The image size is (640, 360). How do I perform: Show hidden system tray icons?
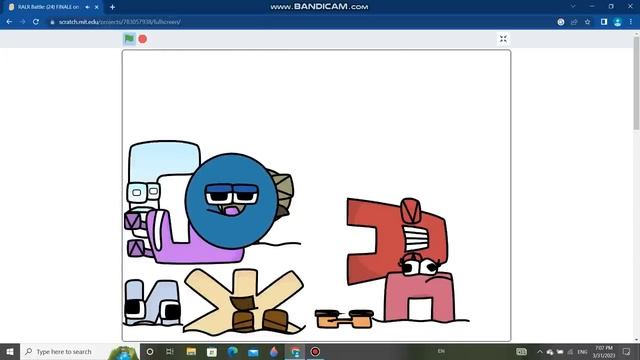click(540, 351)
